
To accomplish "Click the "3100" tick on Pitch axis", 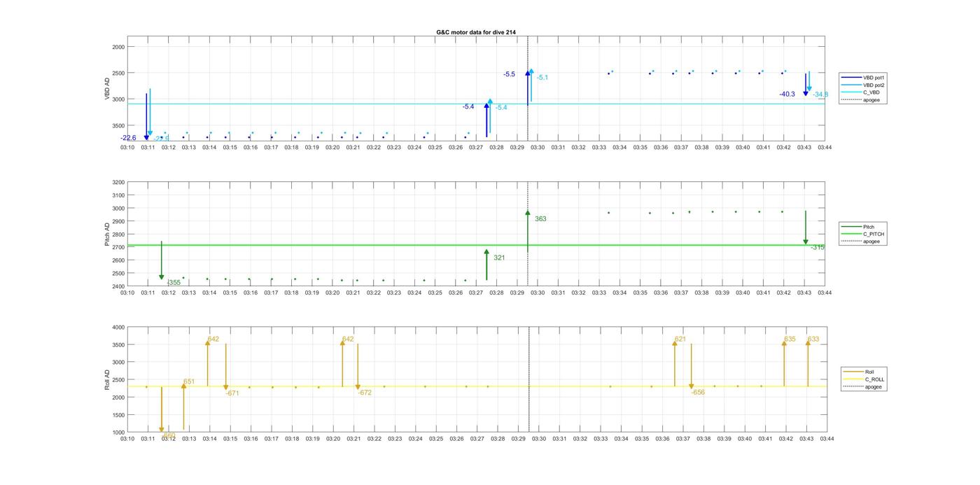I will (118, 195).
